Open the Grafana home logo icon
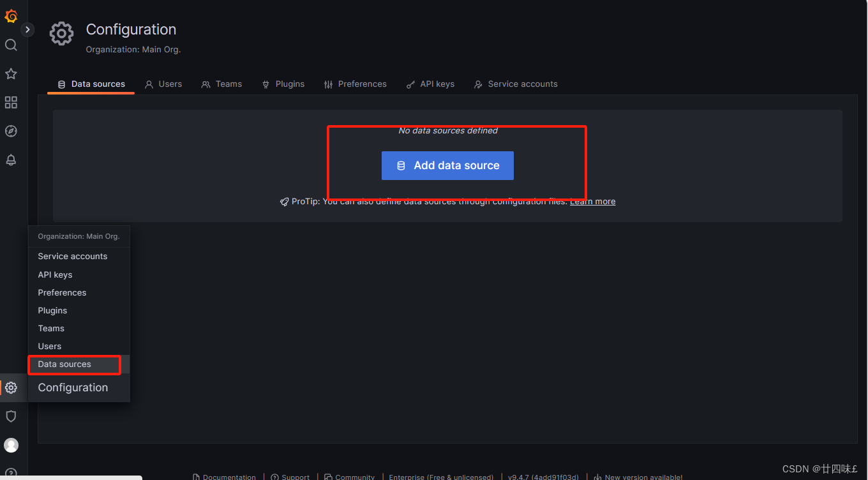The width and height of the screenshot is (868, 480). (10, 16)
